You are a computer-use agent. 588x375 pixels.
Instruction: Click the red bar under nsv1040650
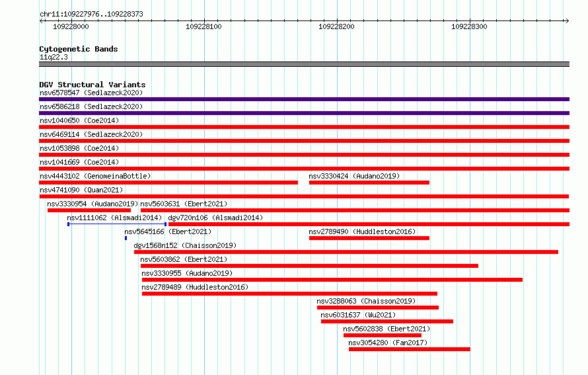304,127
